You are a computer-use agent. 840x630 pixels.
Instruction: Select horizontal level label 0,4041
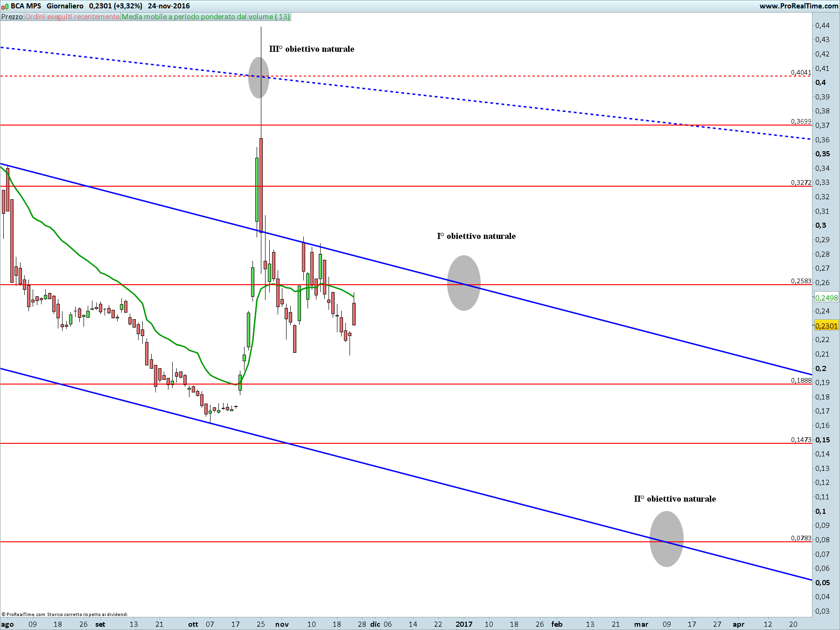801,72
